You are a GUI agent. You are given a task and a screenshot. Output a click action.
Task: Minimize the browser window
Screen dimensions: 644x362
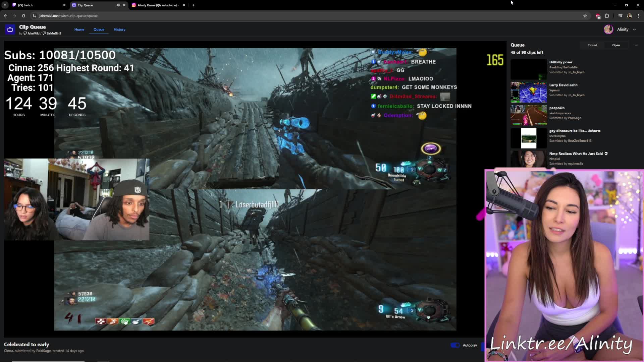coord(615,5)
